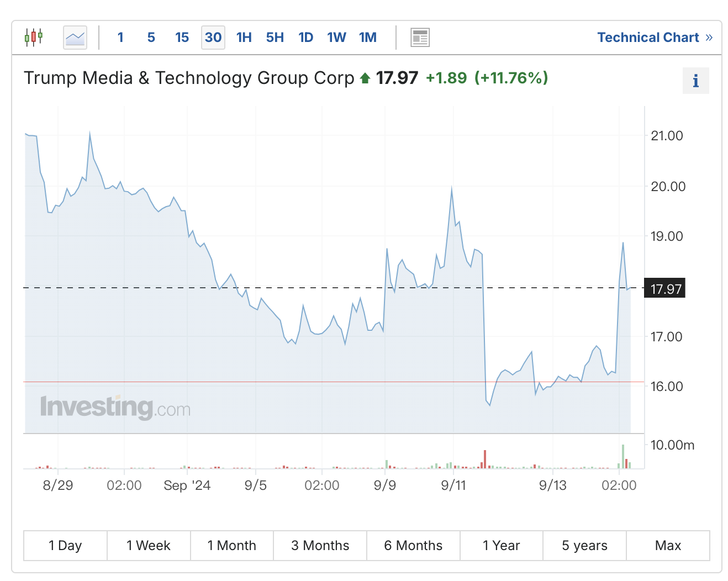Image resolution: width=728 pixels, height=581 pixels.
Task: Switch to 1M interval
Action: coord(368,38)
